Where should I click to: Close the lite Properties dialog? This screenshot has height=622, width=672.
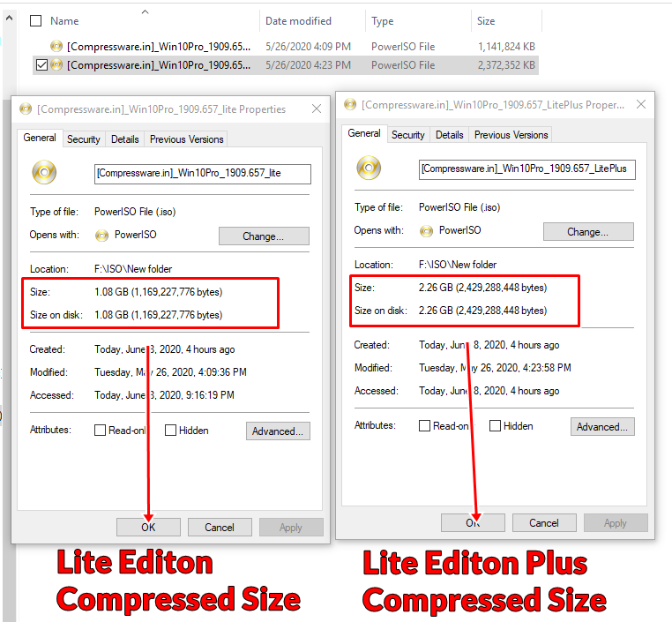click(x=317, y=109)
